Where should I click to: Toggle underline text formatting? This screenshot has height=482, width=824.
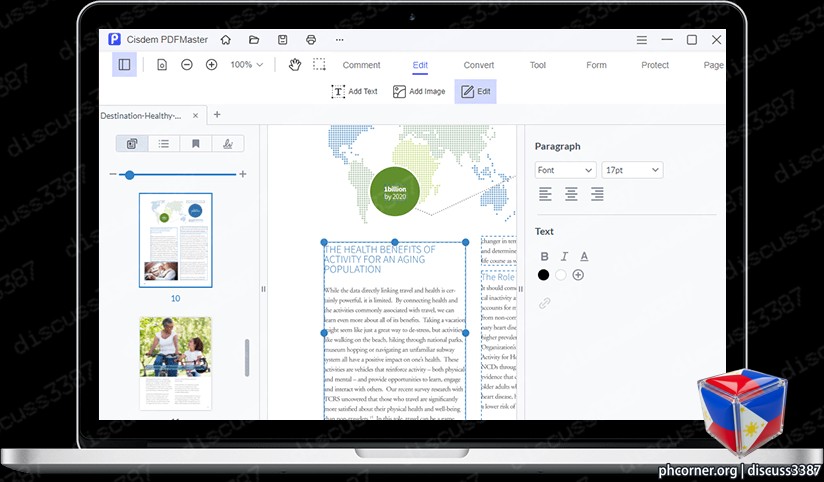(584, 257)
